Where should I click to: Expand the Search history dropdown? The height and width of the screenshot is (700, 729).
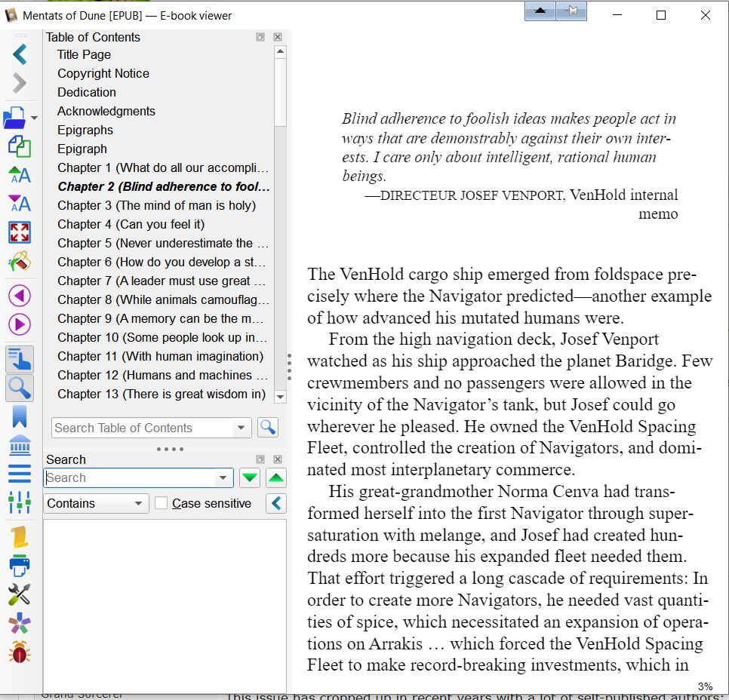(x=223, y=477)
